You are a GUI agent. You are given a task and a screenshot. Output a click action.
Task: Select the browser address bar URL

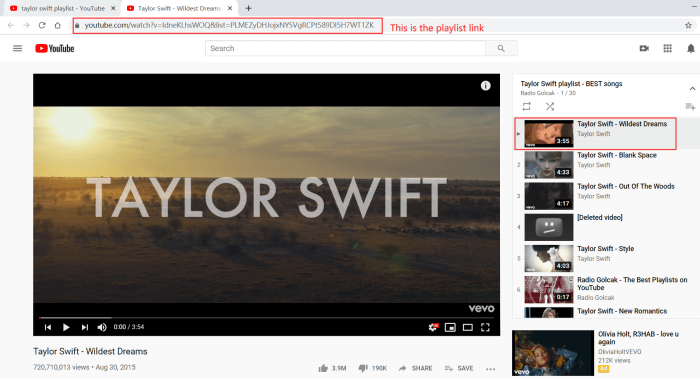(229, 25)
